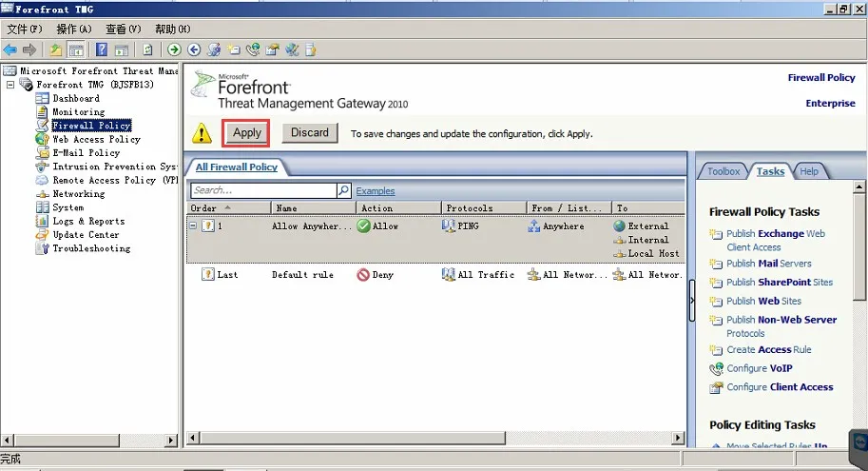Screen dimensions: 868x471
Task: Open the 查看(V) menu
Action: pyautogui.click(x=124, y=29)
